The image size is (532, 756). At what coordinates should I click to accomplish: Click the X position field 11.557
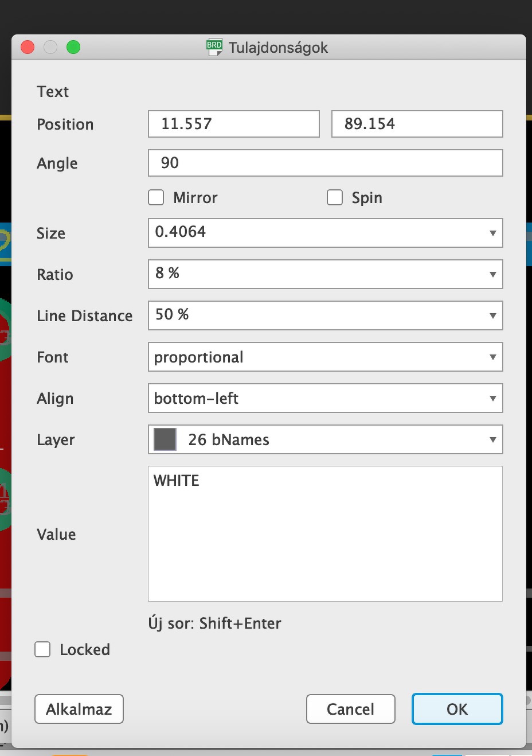coord(233,124)
